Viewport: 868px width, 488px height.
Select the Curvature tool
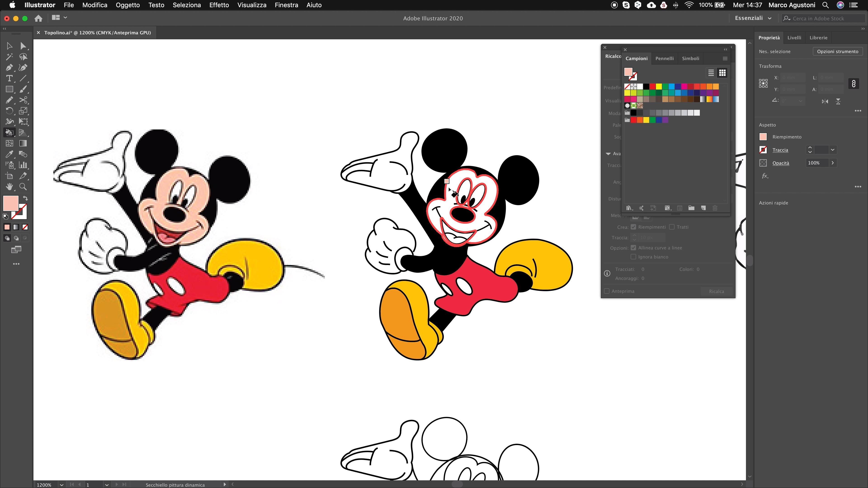point(23,68)
